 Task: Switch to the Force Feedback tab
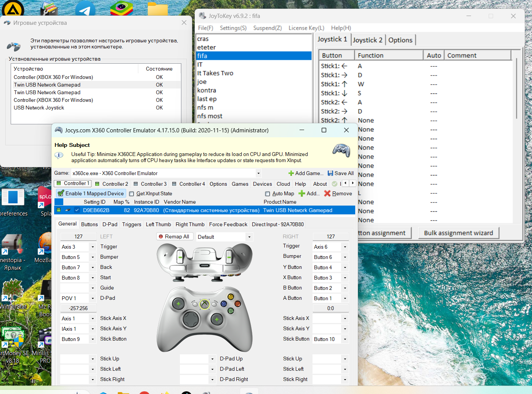(228, 224)
